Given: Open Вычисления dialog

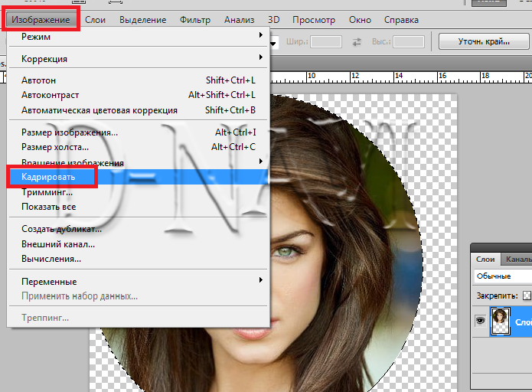Looking at the screenshot, I should tap(139, 259).
